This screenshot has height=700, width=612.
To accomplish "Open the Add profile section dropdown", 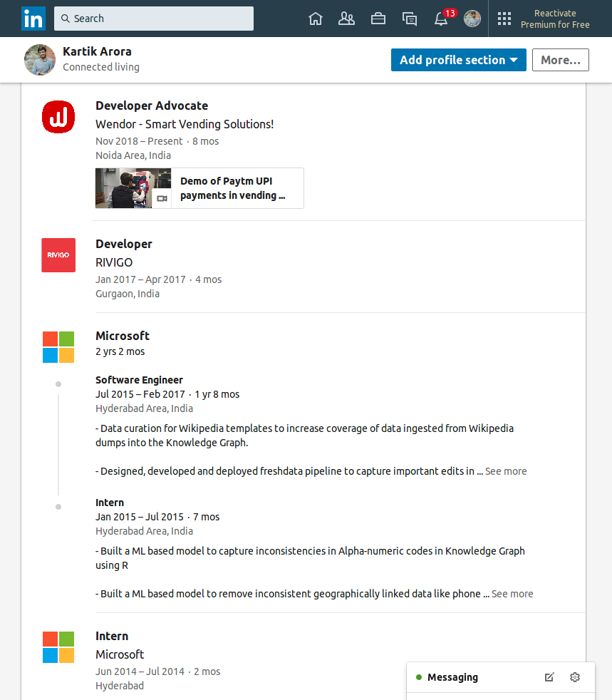I will (x=459, y=60).
